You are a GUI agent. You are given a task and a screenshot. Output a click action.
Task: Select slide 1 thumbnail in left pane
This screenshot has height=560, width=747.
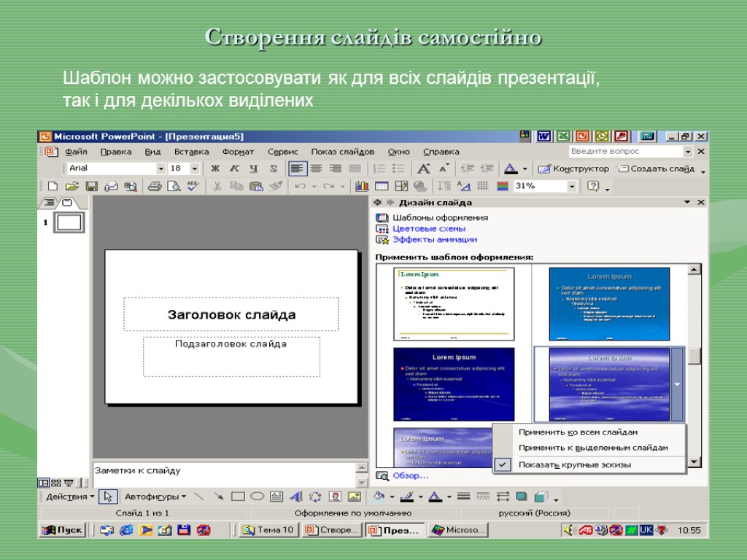pos(69,222)
